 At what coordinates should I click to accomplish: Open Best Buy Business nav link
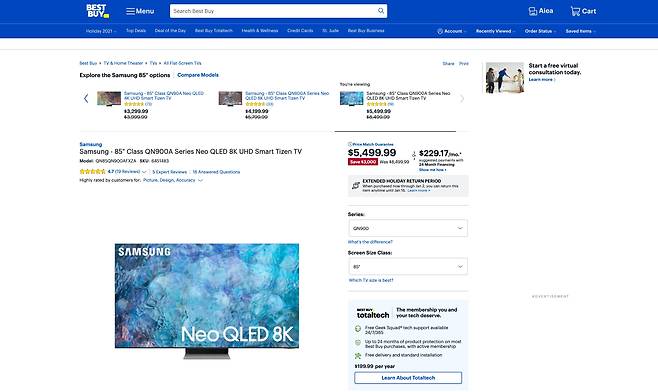point(366,31)
